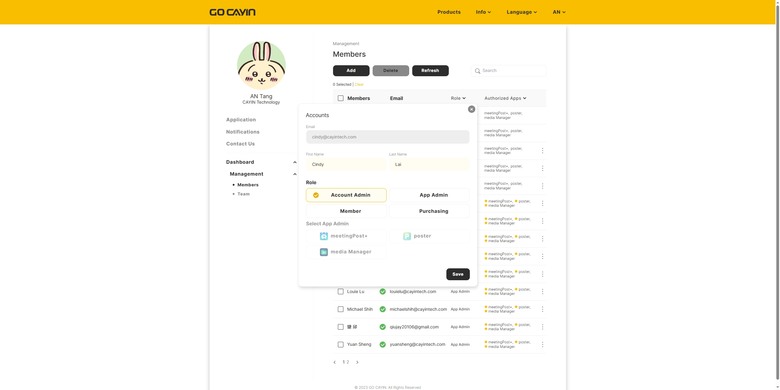Open the kebab menu for Michael Shih

pyautogui.click(x=542, y=309)
